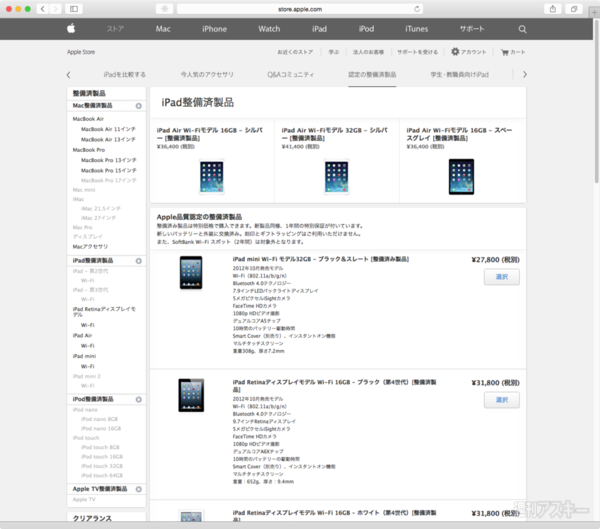This screenshot has height=529, width=600.
Task: Open the iPod nav menu item
Action: [366, 29]
